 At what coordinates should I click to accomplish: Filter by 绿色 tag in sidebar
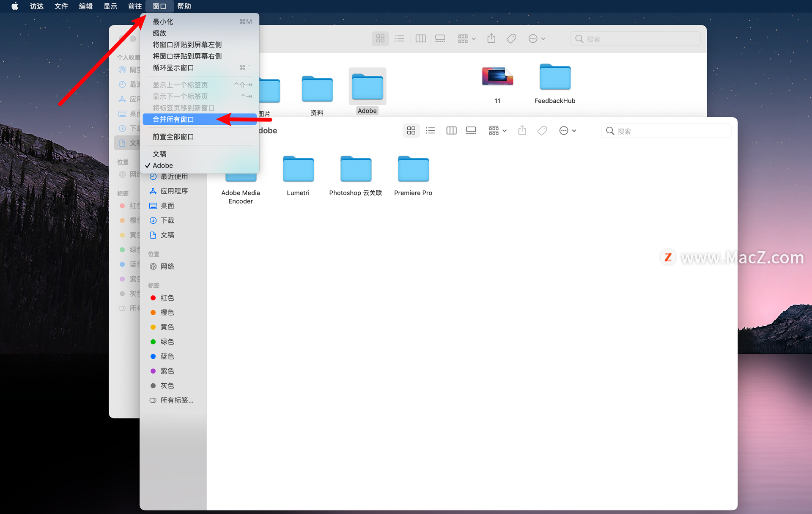click(173, 341)
